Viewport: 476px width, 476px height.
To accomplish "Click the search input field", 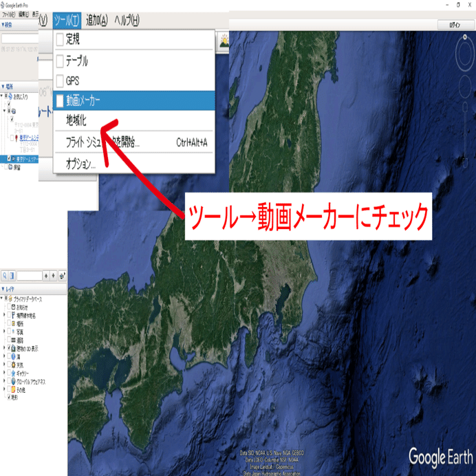I will [x=20, y=39].
